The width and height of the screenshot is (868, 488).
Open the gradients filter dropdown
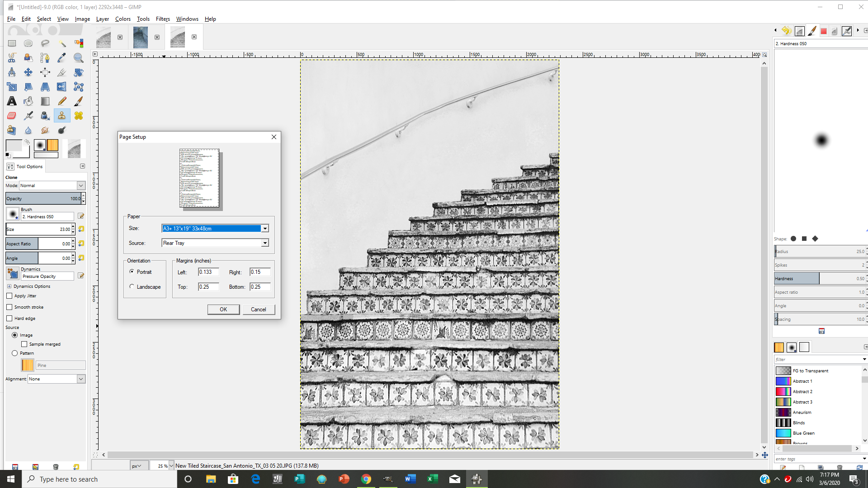point(864,360)
